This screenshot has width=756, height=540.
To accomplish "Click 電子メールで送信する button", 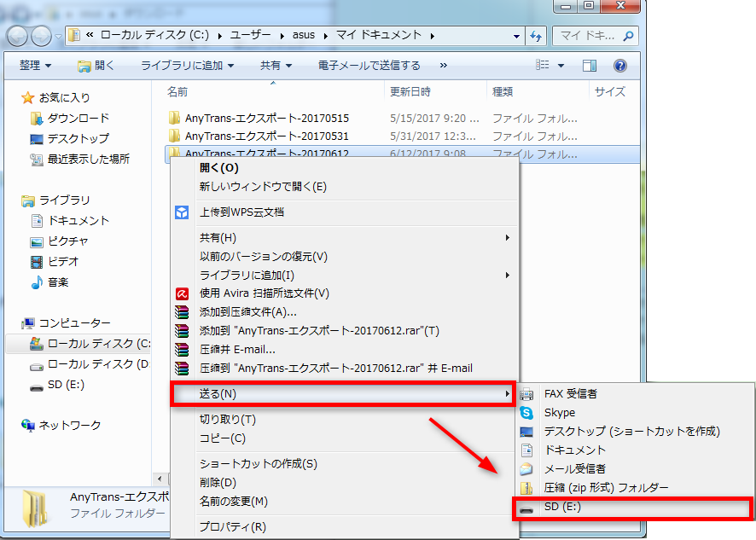I will point(369,65).
